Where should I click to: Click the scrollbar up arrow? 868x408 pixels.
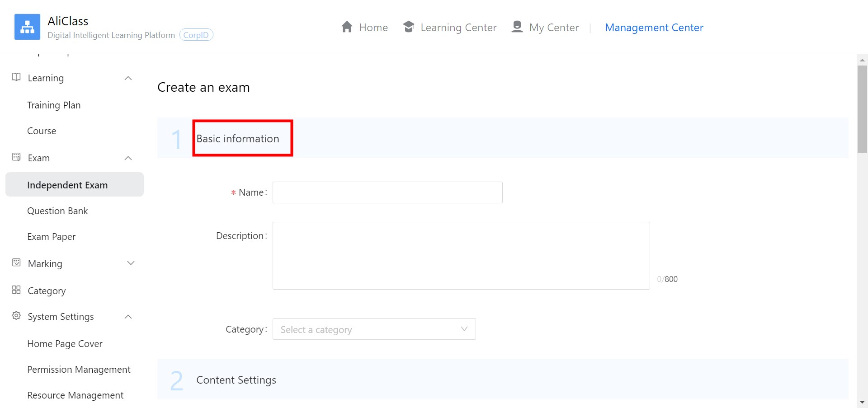(x=862, y=60)
